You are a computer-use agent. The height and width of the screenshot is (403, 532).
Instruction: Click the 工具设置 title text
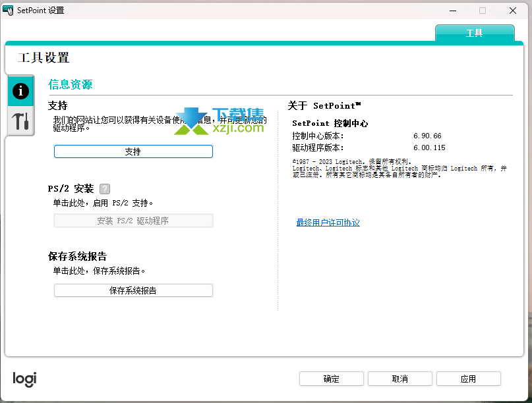point(44,58)
